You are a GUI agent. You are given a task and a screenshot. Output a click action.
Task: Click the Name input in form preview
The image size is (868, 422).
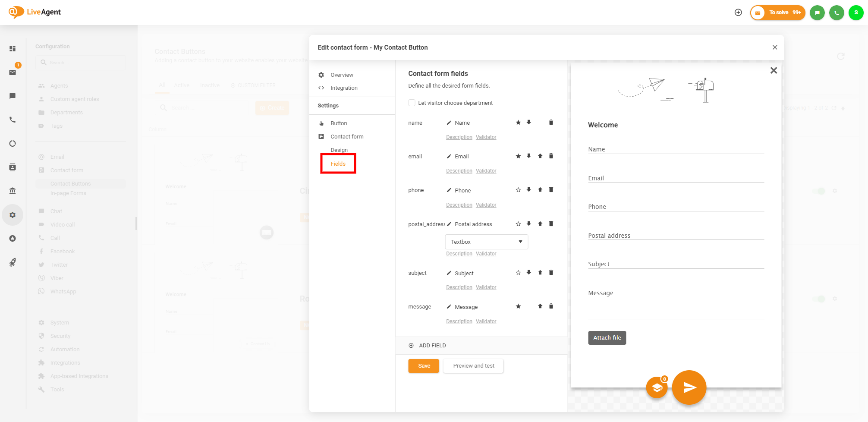[676, 149]
